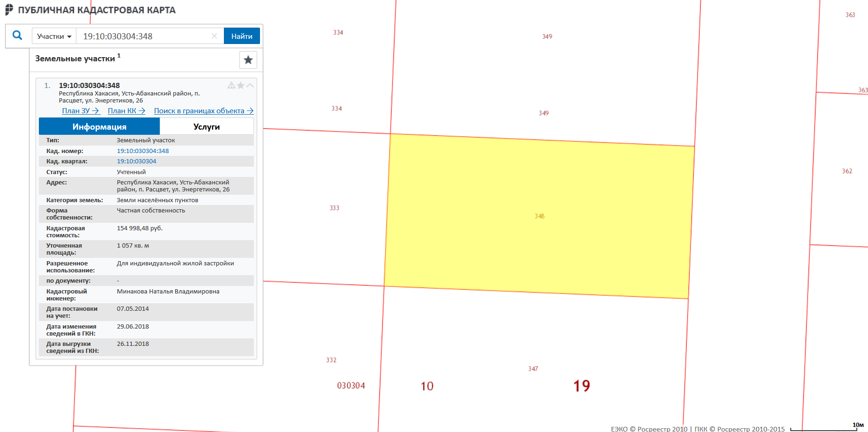Click the district number 10 on map
The width and height of the screenshot is (868, 432).
(427, 386)
